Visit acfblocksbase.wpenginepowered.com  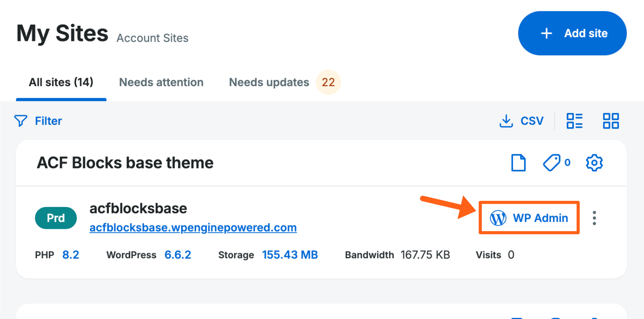pyautogui.click(x=193, y=227)
